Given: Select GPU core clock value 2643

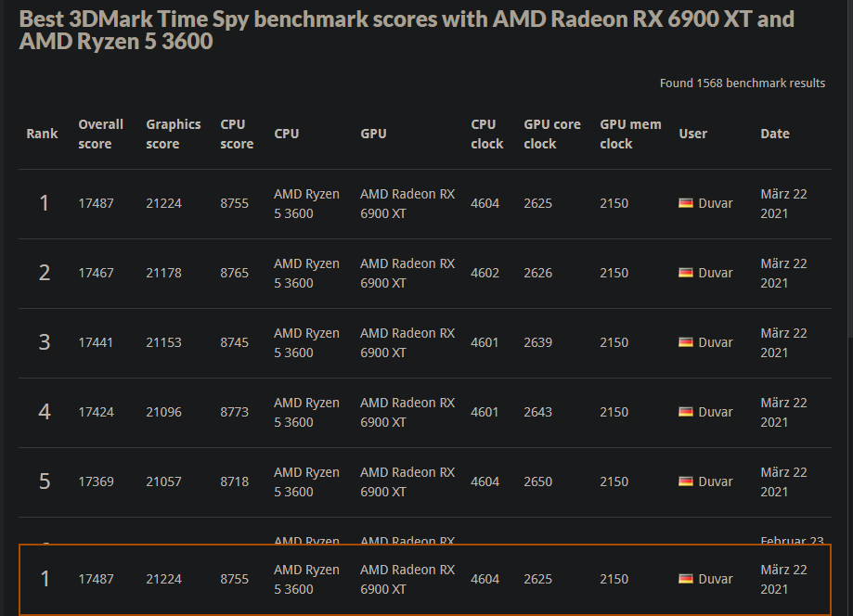Looking at the screenshot, I should coord(538,412).
